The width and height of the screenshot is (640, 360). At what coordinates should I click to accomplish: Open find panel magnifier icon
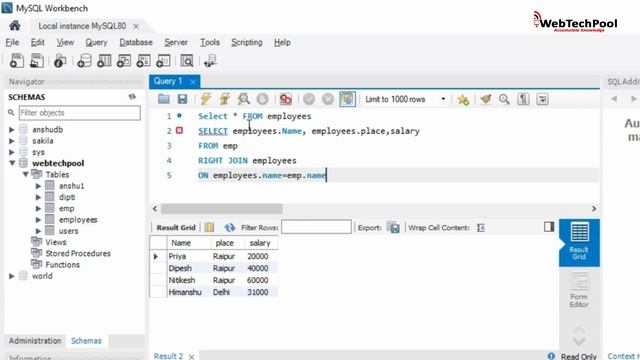click(x=504, y=99)
